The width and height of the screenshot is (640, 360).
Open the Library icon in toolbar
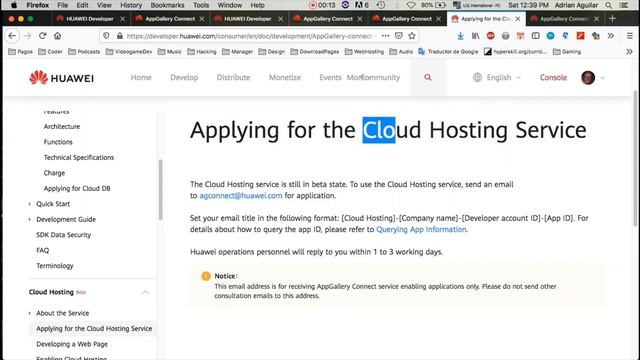coord(476,36)
